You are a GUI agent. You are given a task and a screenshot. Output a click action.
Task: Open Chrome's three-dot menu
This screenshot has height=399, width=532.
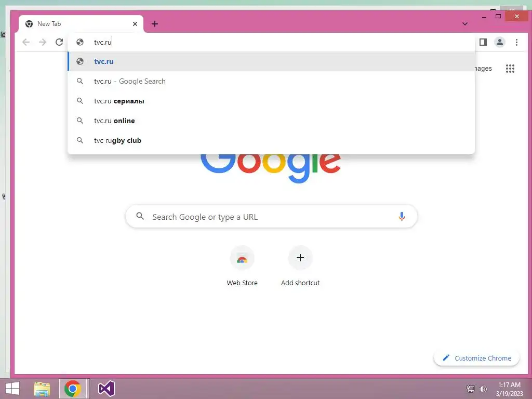tap(516, 42)
